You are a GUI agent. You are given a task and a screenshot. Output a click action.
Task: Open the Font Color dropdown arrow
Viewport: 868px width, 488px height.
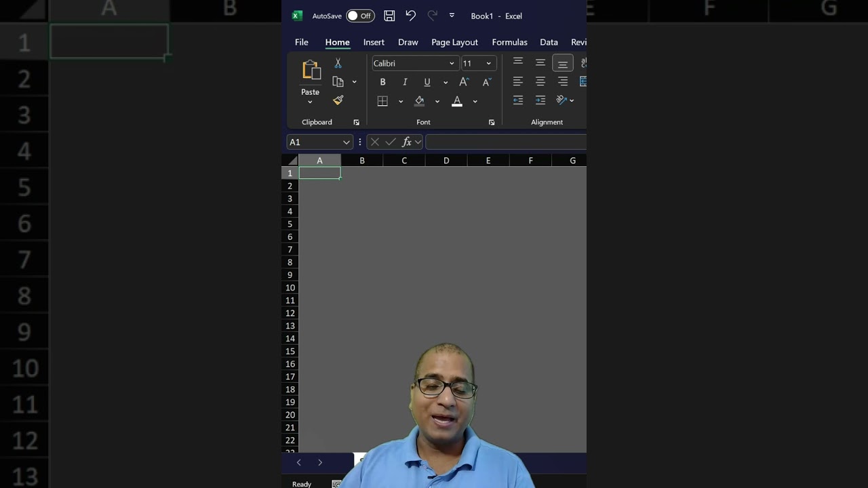pyautogui.click(x=475, y=101)
